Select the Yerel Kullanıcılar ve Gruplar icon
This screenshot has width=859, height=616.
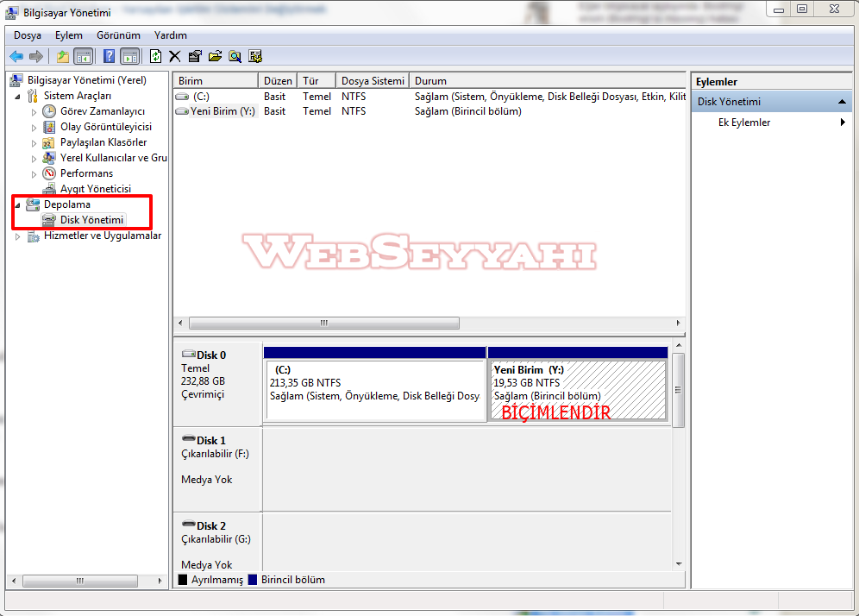point(49,158)
